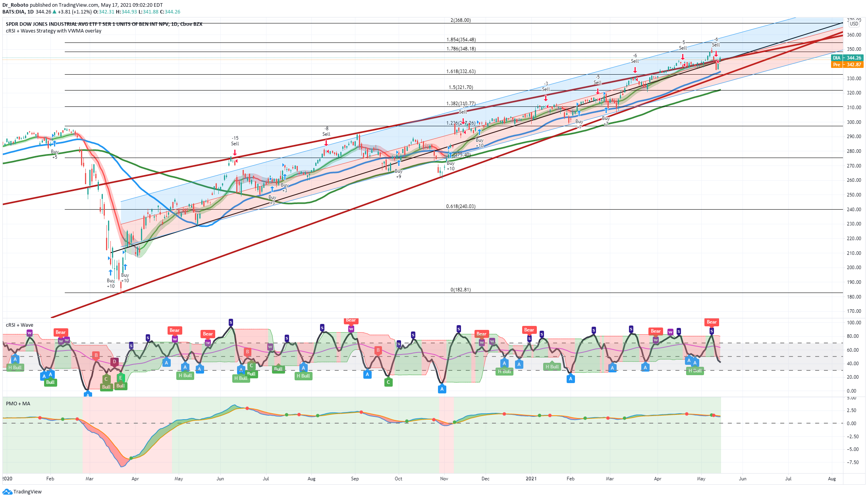Click the PMO + MA pane title

(x=18, y=404)
